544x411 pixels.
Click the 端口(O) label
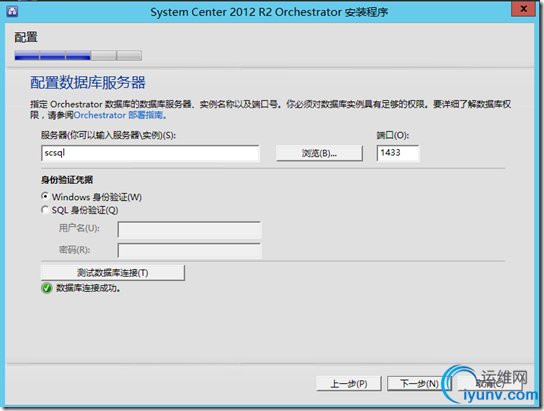393,135
